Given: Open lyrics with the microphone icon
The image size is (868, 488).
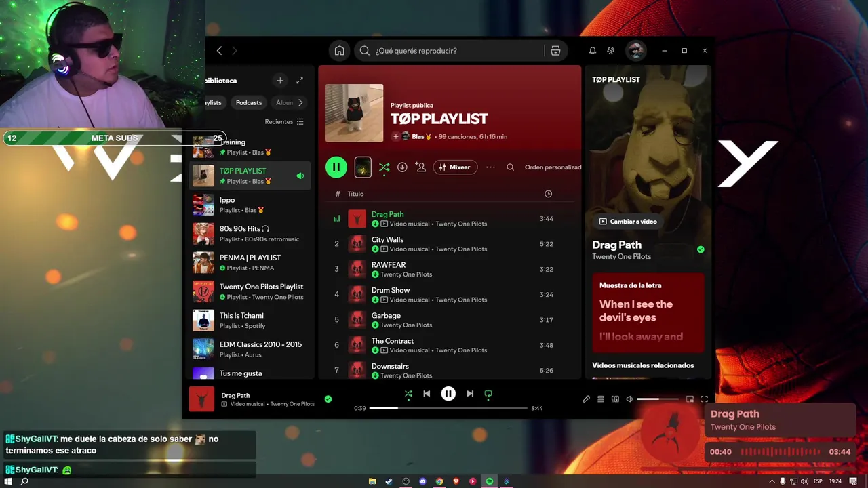Looking at the screenshot, I should [587, 399].
